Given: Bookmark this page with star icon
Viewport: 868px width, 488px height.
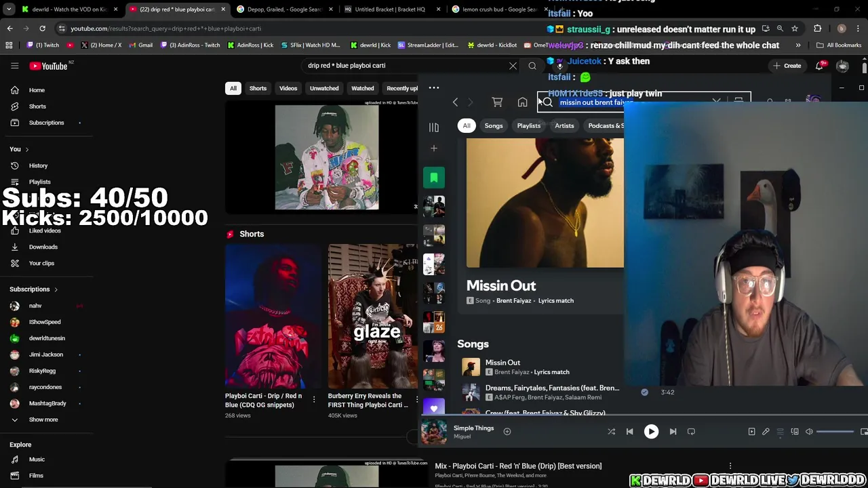Looking at the screenshot, I should point(795,28).
